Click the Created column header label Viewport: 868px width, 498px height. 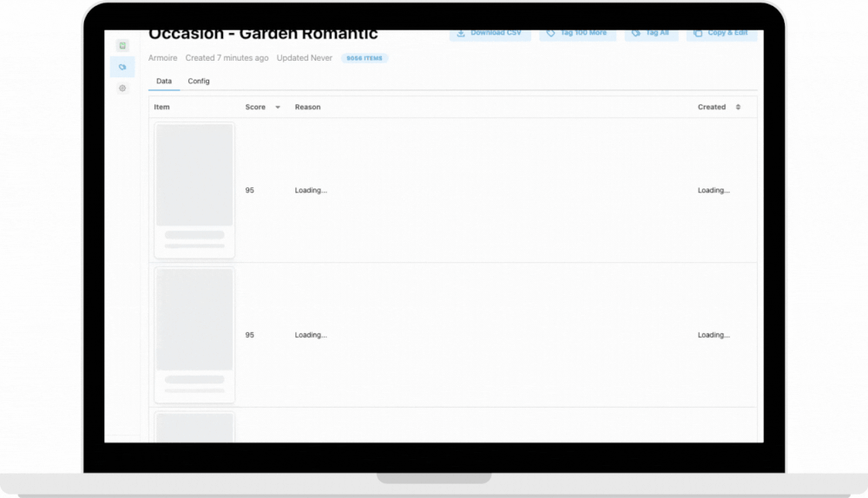pos(712,108)
